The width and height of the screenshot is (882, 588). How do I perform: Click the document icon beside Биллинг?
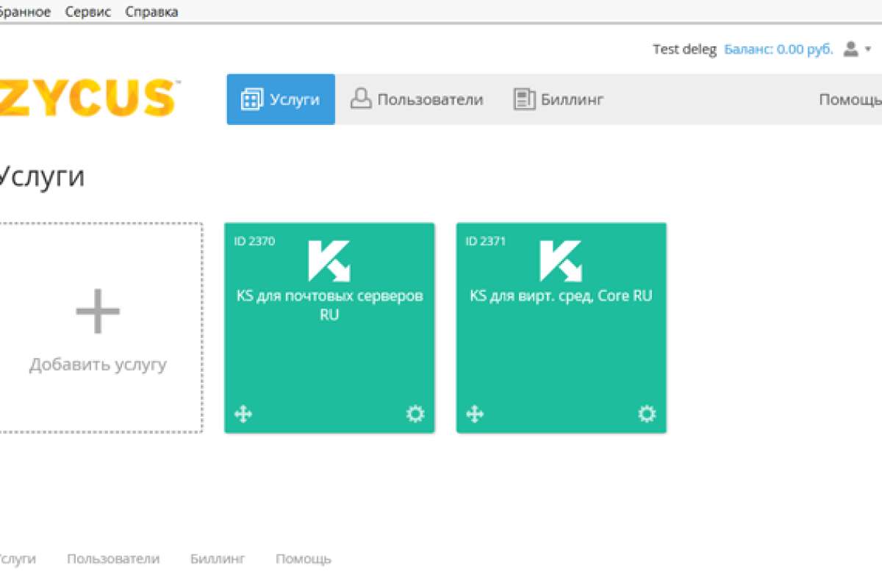523,99
